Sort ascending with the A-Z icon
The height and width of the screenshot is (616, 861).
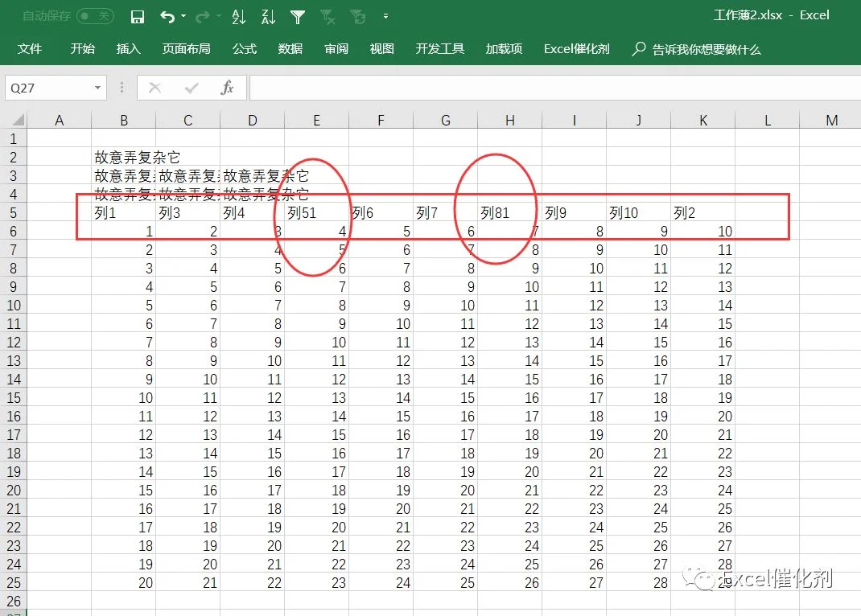point(239,17)
